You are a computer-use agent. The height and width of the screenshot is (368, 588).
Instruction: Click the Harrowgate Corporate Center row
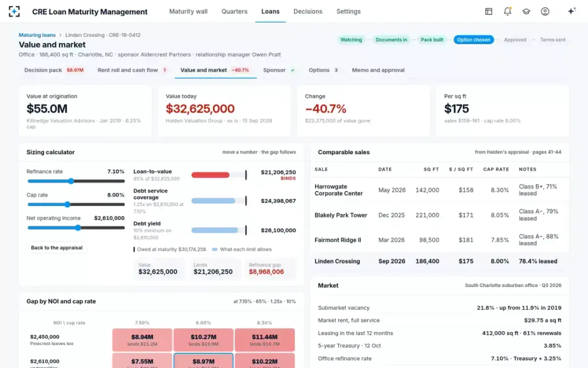click(440, 190)
